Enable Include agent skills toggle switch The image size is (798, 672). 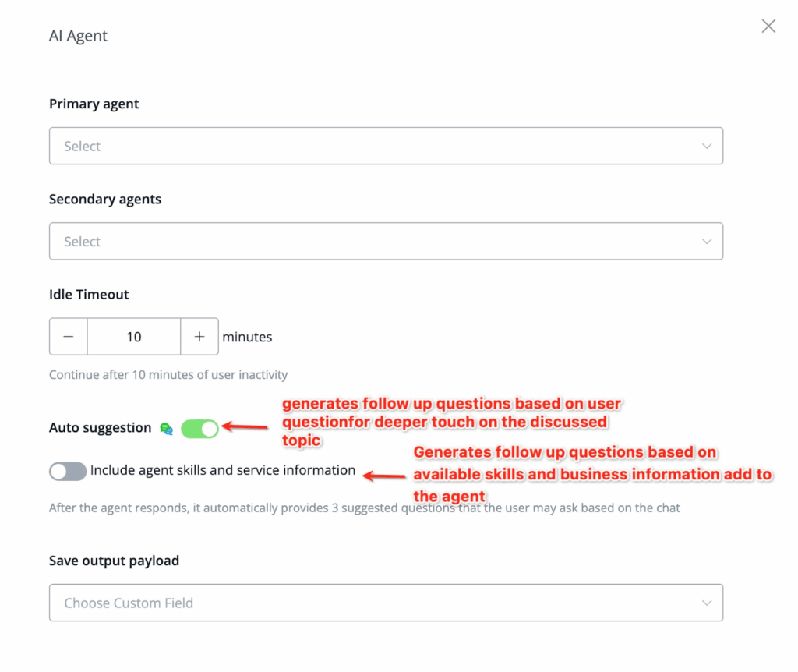(x=68, y=471)
